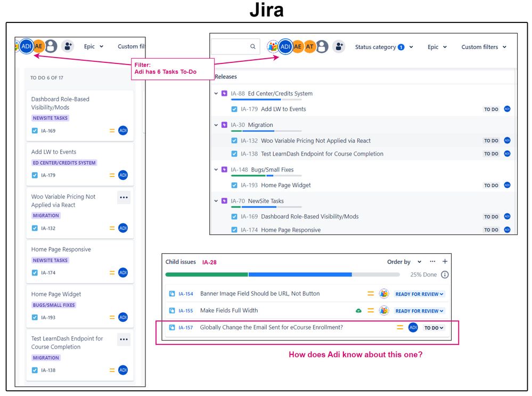Collapse IA-30 Migration epic
The image size is (532, 396).
(x=216, y=125)
